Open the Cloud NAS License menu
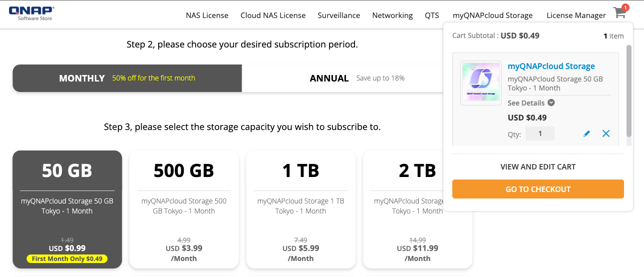644x277 pixels. click(x=273, y=15)
